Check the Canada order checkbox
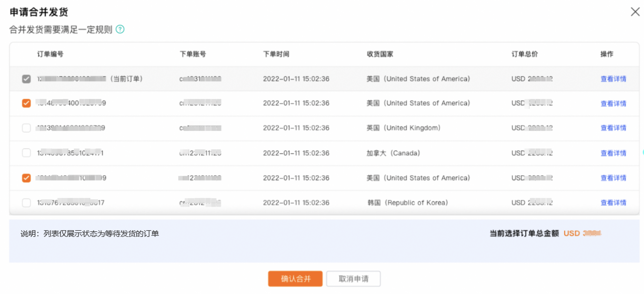Image resolution: width=644 pixels, height=294 pixels. tap(26, 153)
